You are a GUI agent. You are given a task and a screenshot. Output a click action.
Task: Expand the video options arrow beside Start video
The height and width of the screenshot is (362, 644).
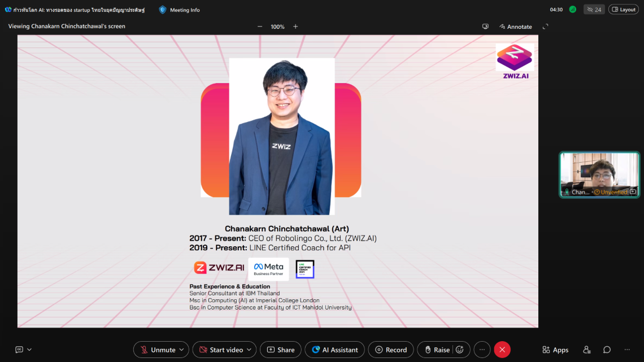(x=248, y=350)
